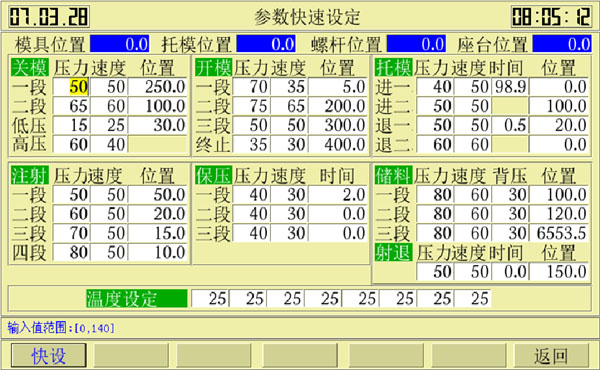
Task: Click 储料 三段 position field 6553.5
Action: coord(559,233)
